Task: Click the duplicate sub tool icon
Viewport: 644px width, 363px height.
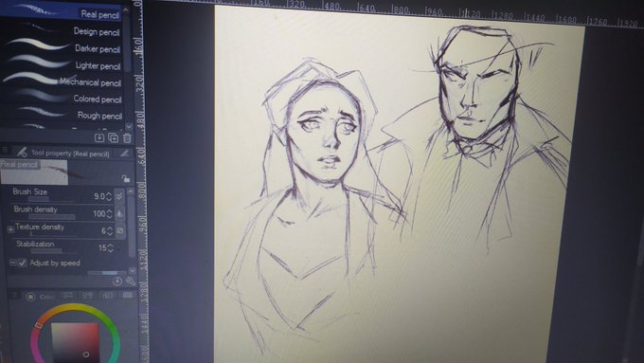Action: tap(114, 138)
